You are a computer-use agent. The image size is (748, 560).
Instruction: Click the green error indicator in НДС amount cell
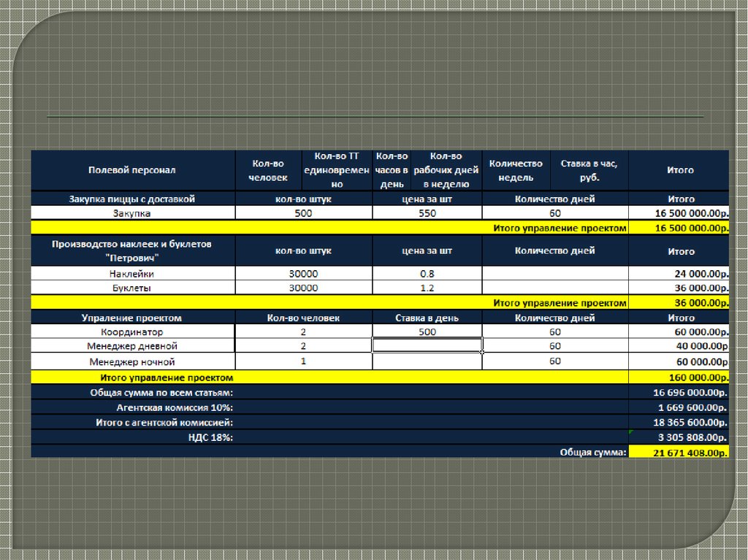coord(632,433)
